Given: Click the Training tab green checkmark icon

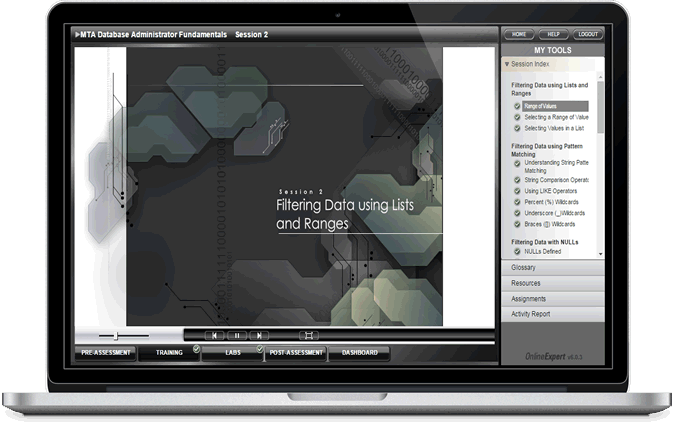Looking at the screenshot, I should coord(196,348).
